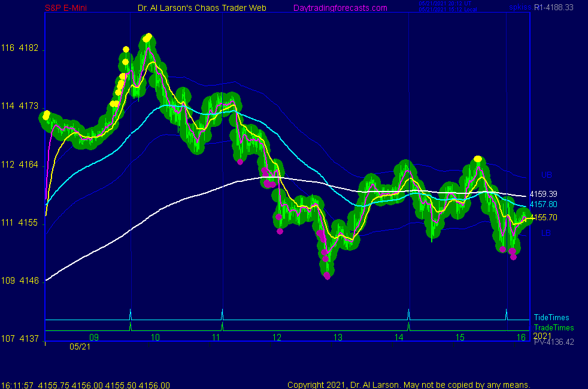Click the 'TradeTimes' legend label
588x389 pixels.
[x=554, y=327]
